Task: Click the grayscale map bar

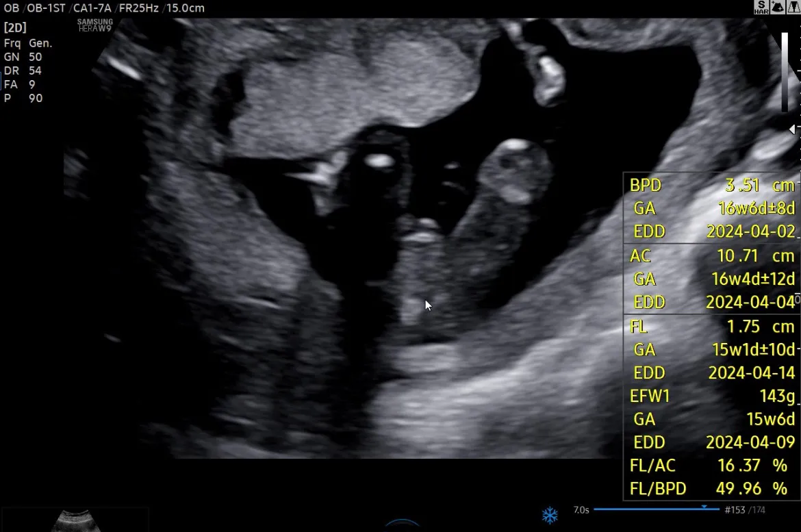Action: (785, 72)
